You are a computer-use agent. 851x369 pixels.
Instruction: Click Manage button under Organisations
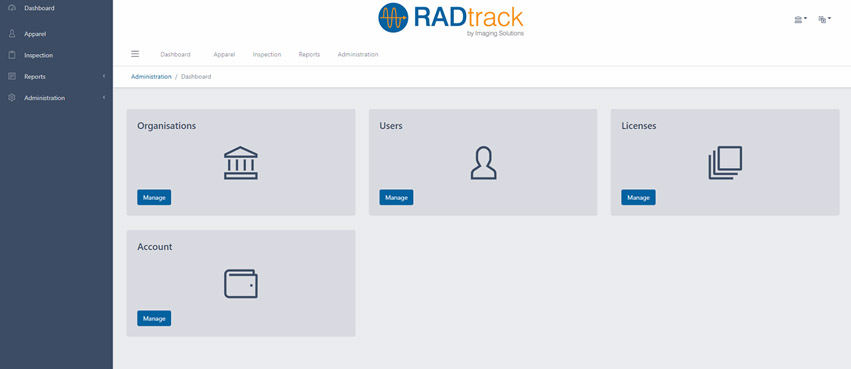pyautogui.click(x=154, y=198)
